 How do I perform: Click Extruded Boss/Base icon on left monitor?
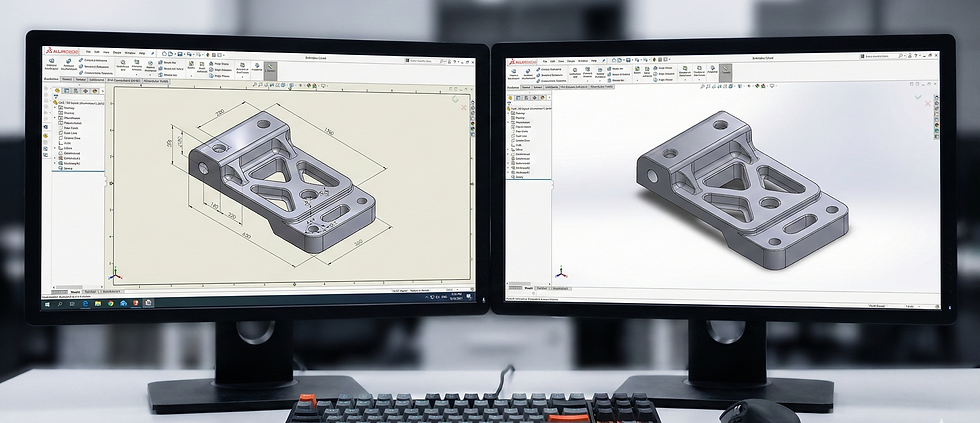click(51, 61)
